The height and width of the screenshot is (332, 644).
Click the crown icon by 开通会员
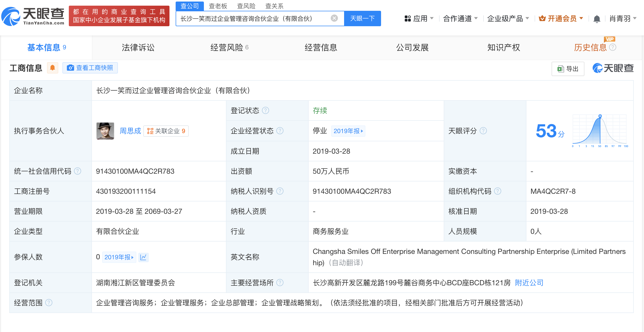tap(542, 18)
